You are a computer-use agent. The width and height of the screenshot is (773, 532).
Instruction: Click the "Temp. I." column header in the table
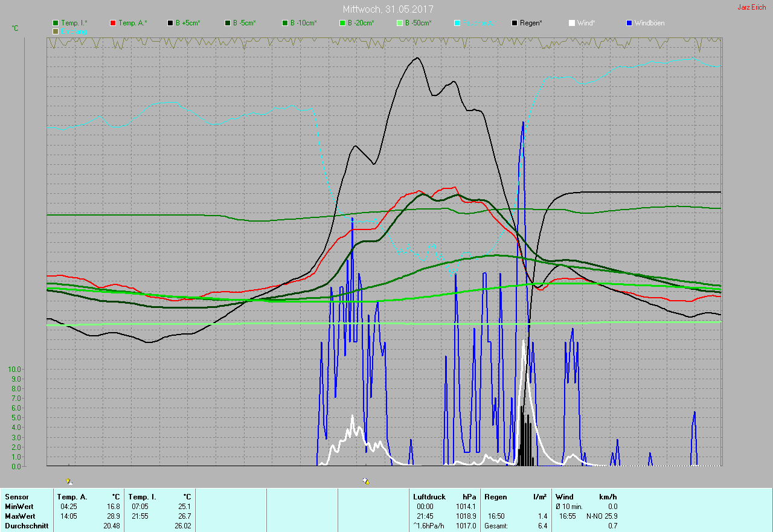point(142,497)
